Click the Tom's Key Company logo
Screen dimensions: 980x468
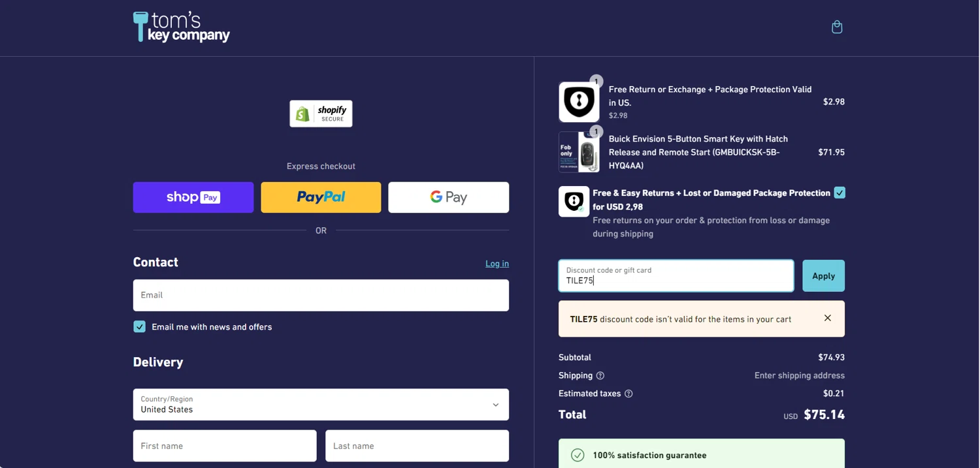tap(182, 27)
